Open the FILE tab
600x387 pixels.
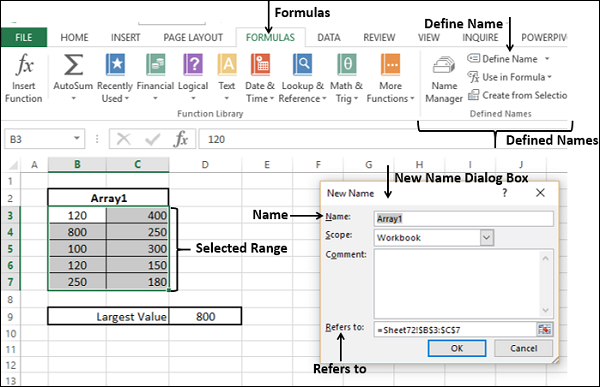click(24, 38)
